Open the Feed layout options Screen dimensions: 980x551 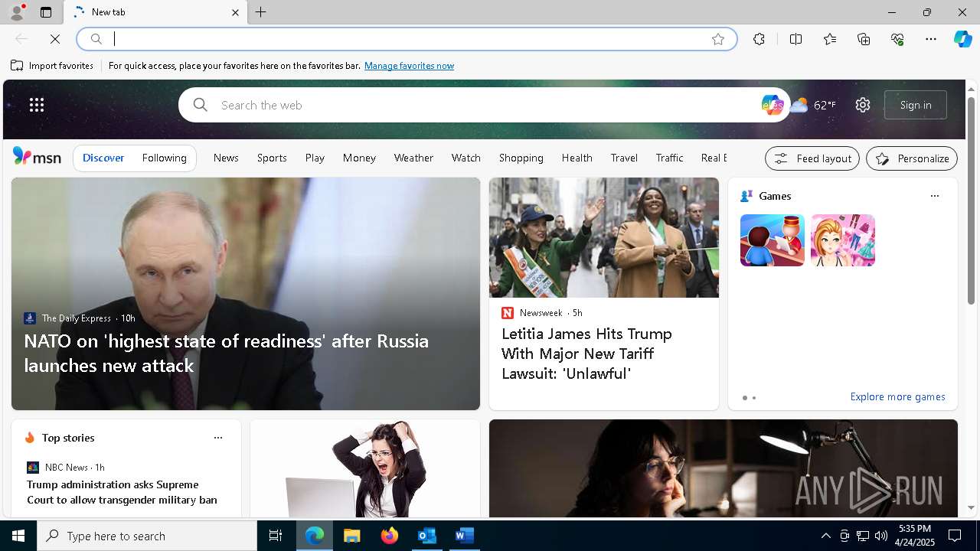click(x=812, y=158)
